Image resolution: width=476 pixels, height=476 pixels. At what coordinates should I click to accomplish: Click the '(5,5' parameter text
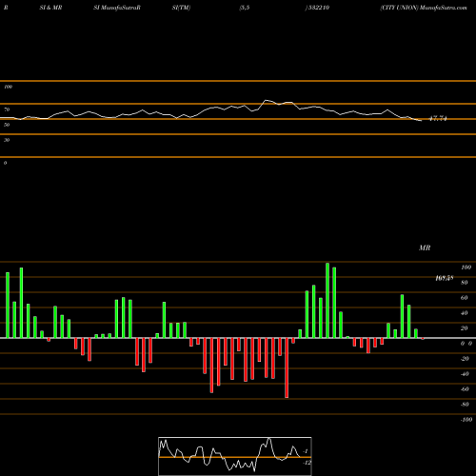[245, 8]
